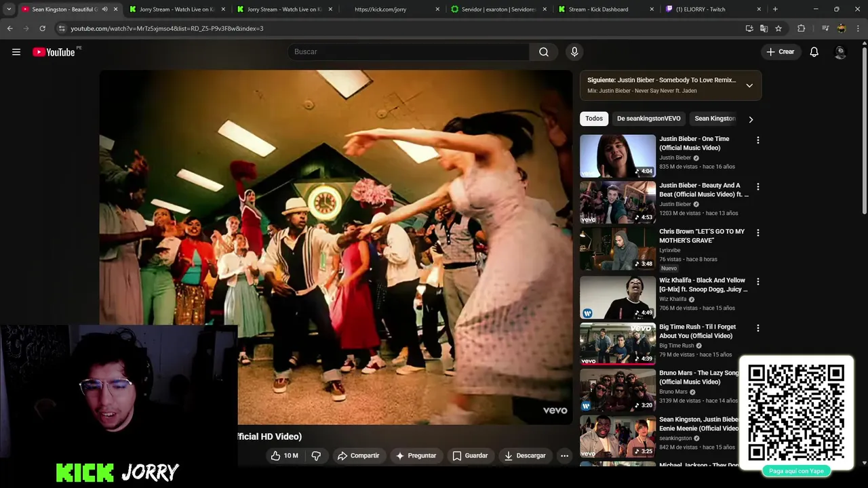The width and height of the screenshot is (868, 488).
Task: Open the account avatar menu
Action: 840,52
